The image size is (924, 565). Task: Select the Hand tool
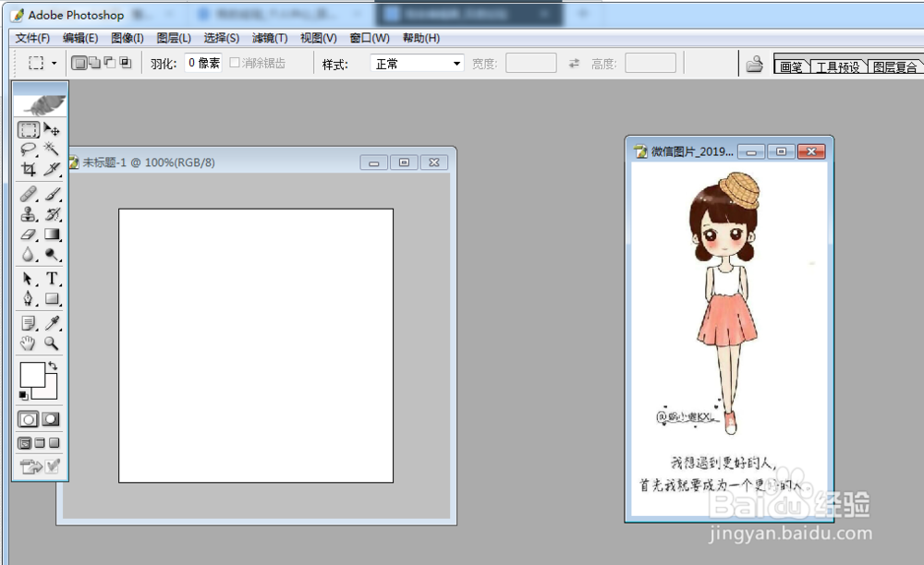tap(29, 343)
